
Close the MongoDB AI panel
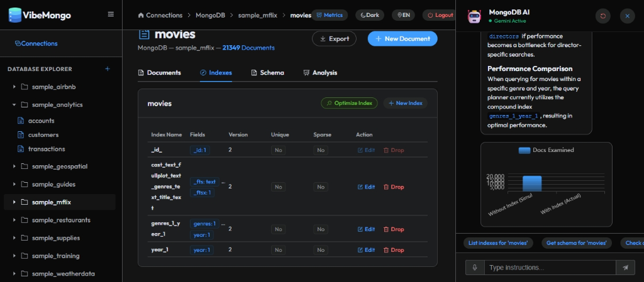[x=628, y=16]
